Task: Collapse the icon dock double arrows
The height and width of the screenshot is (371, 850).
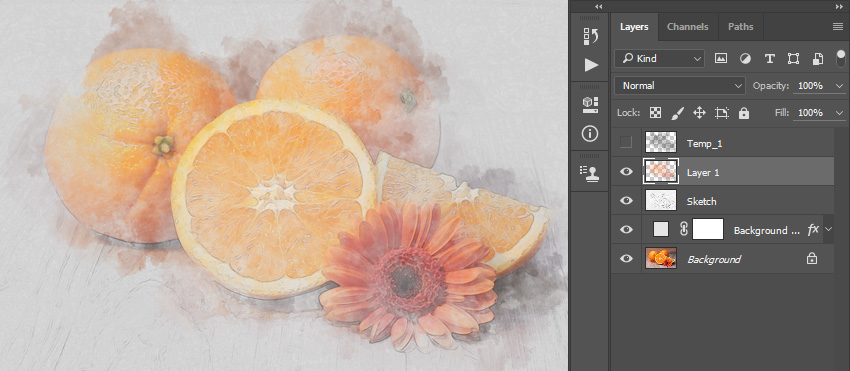Action: (x=598, y=6)
